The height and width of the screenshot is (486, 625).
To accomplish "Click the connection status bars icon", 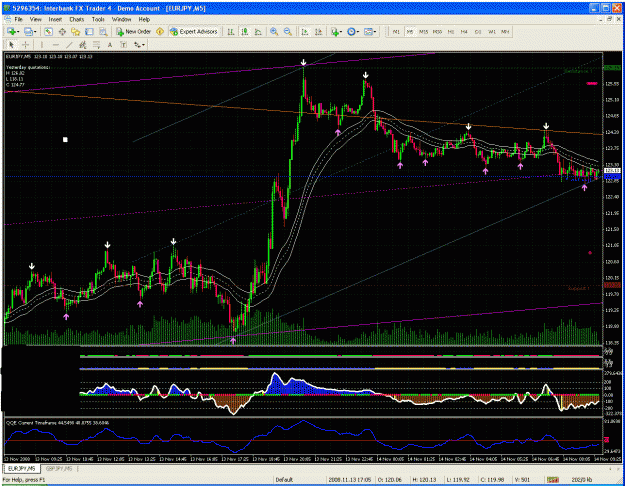I will click(552, 480).
